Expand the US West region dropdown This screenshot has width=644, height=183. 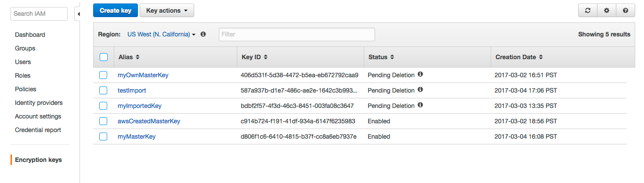pyautogui.click(x=161, y=34)
